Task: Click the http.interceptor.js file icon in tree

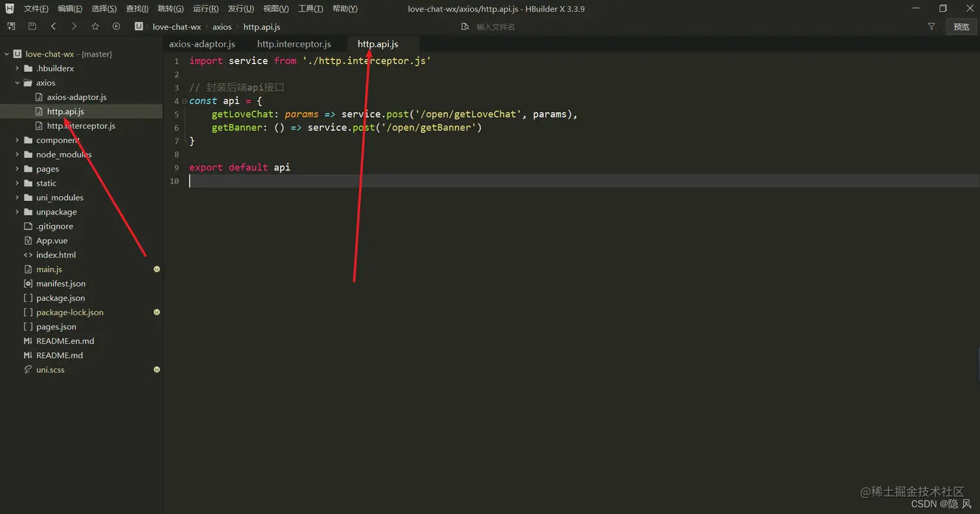Action: coord(39,126)
